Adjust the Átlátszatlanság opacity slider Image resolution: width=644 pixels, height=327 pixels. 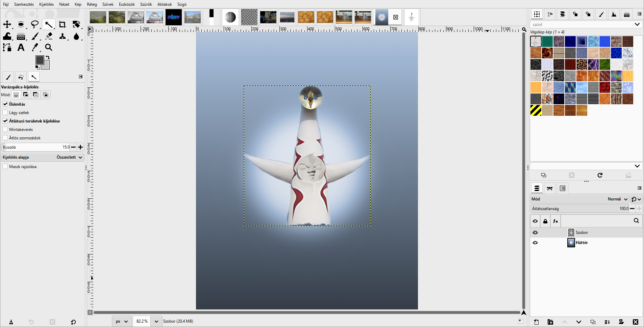point(579,209)
